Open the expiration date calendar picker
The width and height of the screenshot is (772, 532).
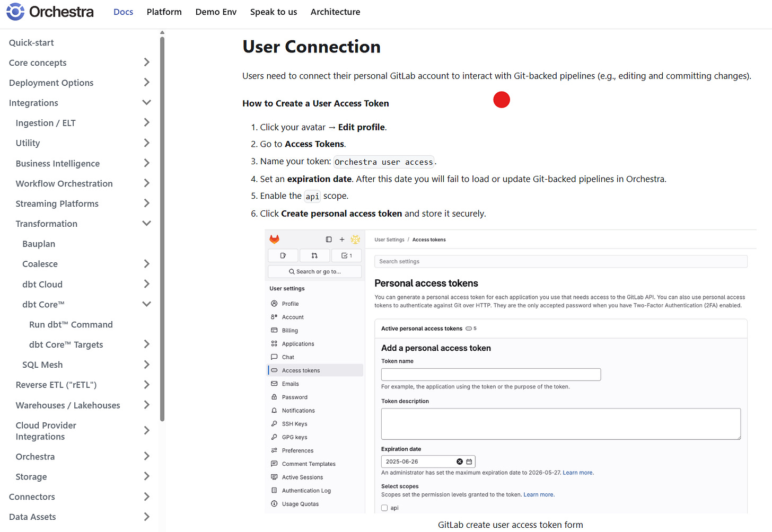coord(469,462)
